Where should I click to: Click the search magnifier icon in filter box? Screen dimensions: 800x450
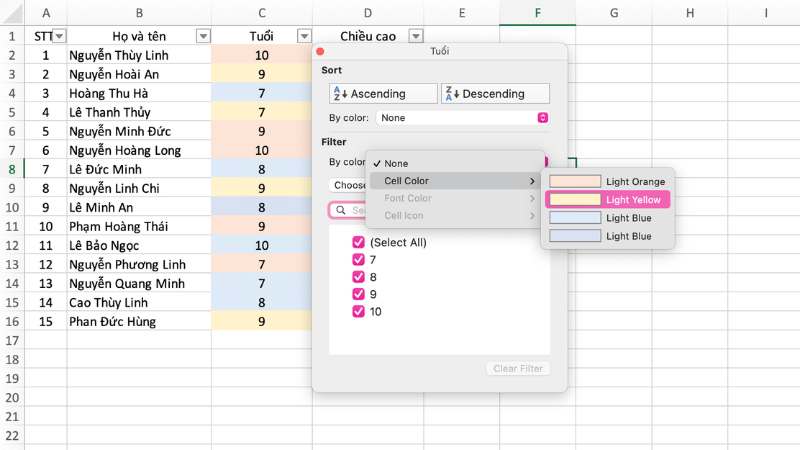click(342, 211)
